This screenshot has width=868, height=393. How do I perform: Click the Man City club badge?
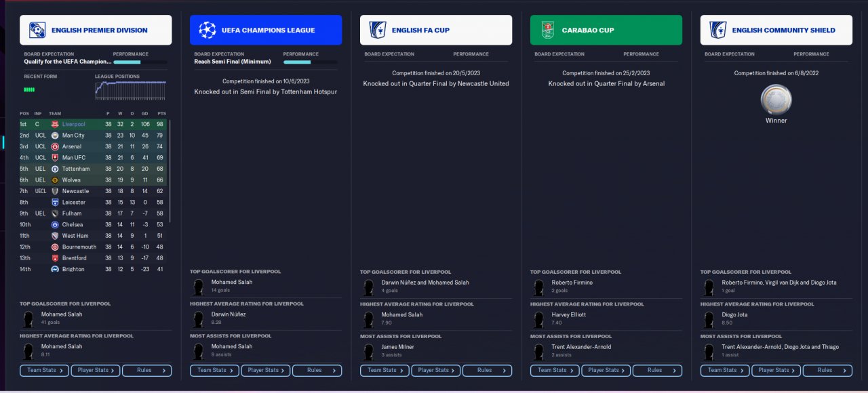(x=56, y=136)
